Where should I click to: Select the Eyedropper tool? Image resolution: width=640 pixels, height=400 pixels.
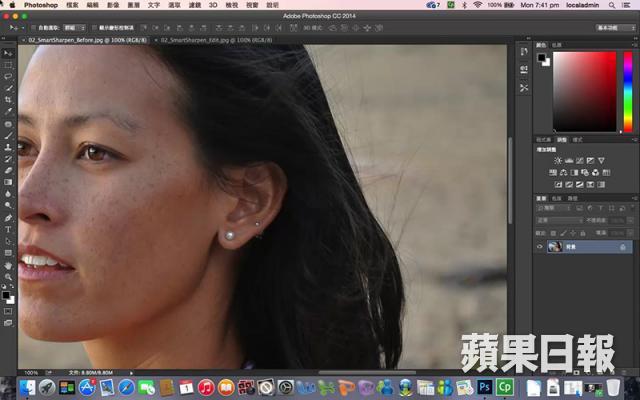[8, 111]
